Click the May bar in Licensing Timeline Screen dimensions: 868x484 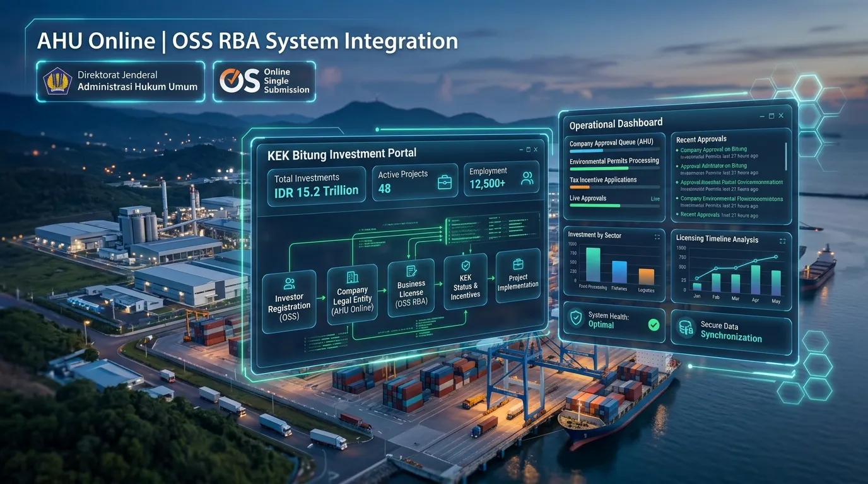click(x=776, y=282)
